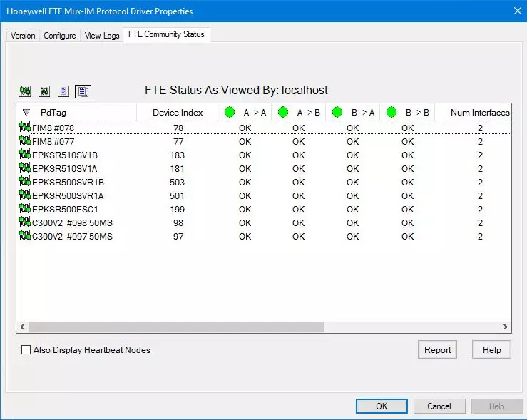Sort by the PdTag column header

[76, 112]
